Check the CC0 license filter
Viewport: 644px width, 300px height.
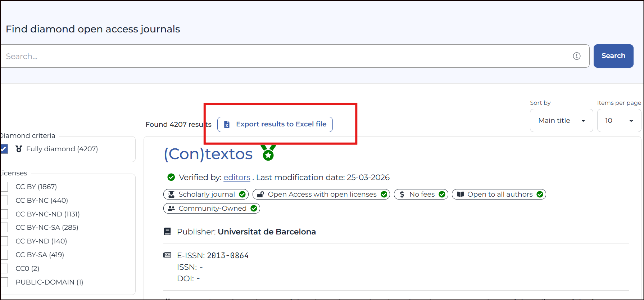point(4,268)
